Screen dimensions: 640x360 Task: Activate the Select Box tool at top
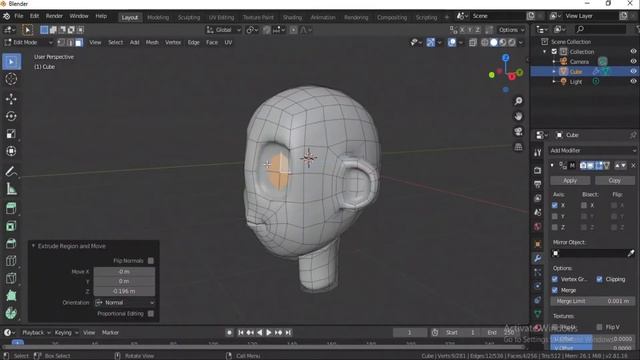coord(27,30)
